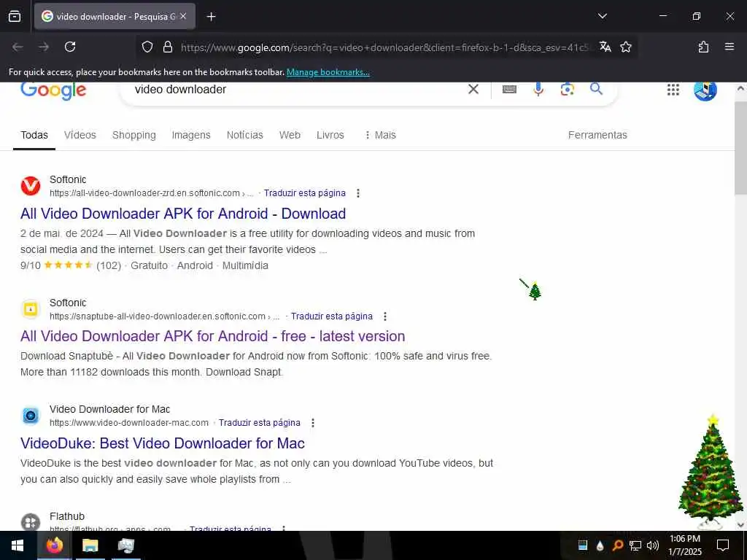Switch to the Imagens tab
The width and height of the screenshot is (747, 560).
[191, 135]
